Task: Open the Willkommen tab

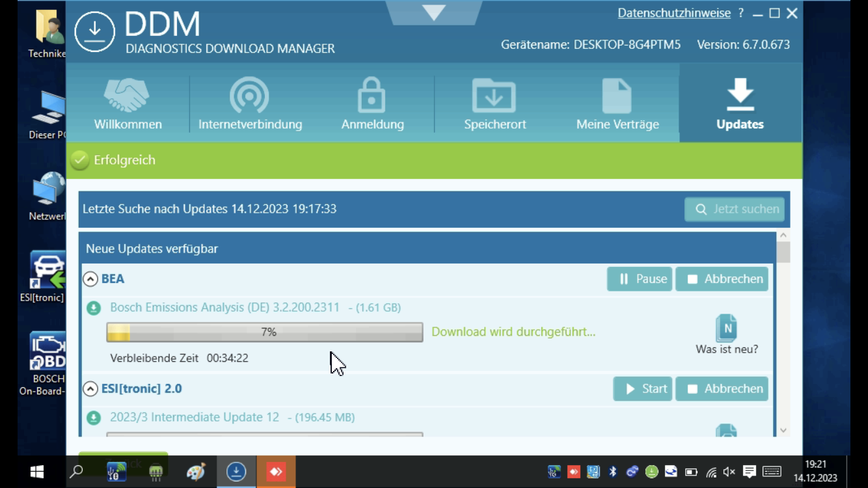Action: tap(128, 103)
